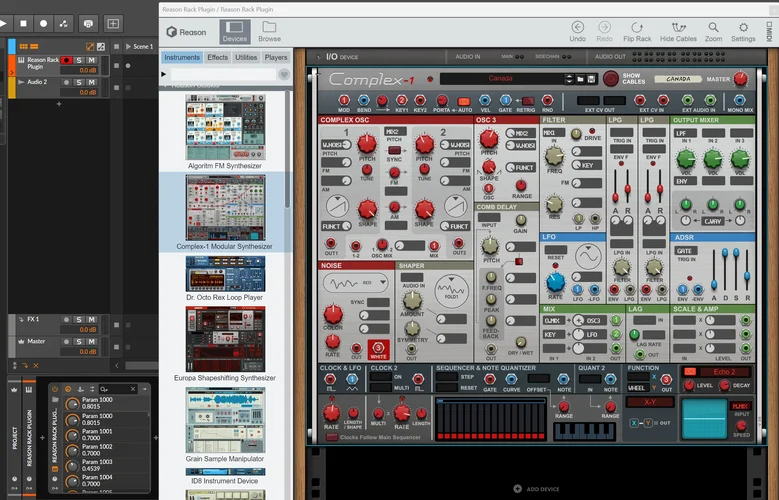Viewport: 779px width, 500px height.
Task: Toggle automation write button in transport
Action: [x=64, y=23]
